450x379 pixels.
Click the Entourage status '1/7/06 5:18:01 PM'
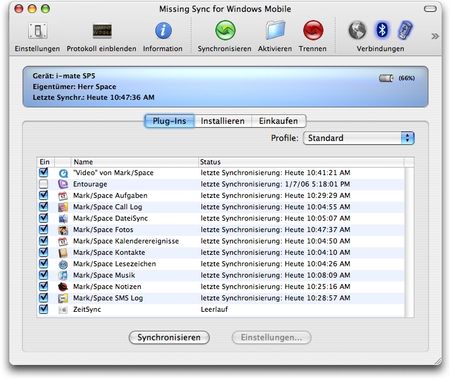(317, 184)
